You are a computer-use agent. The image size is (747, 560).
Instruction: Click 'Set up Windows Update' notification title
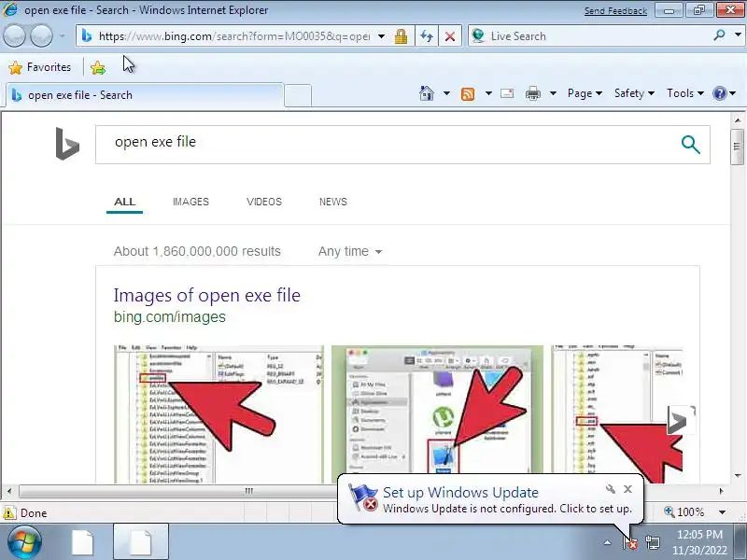tap(460, 492)
